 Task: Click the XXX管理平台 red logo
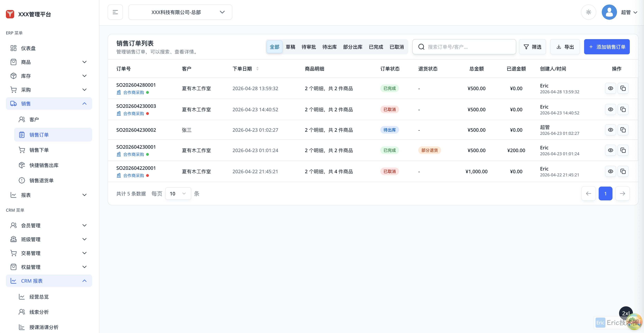(x=10, y=14)
